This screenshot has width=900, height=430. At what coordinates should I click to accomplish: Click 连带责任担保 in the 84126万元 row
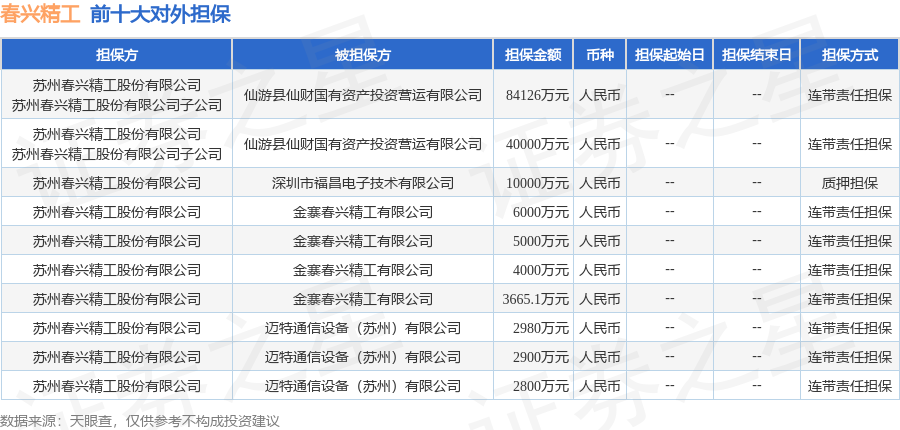click(850, 95)
